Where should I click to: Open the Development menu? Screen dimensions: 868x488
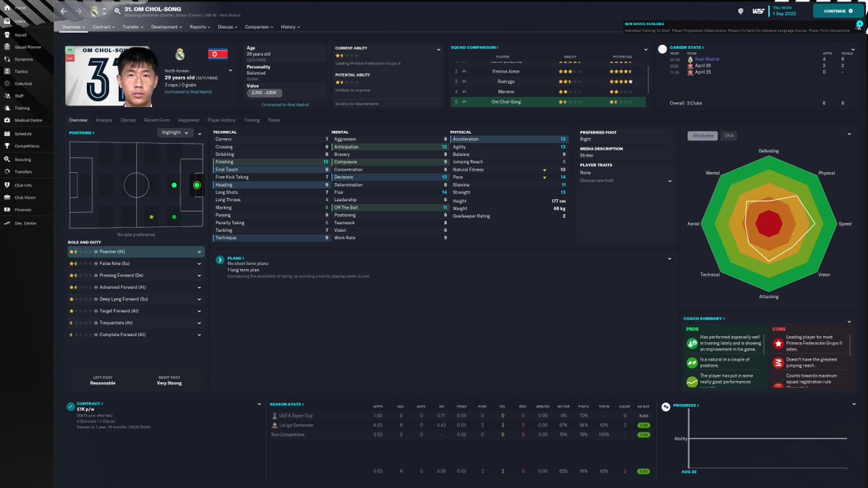pyautogui.click(x=167, y=27)
